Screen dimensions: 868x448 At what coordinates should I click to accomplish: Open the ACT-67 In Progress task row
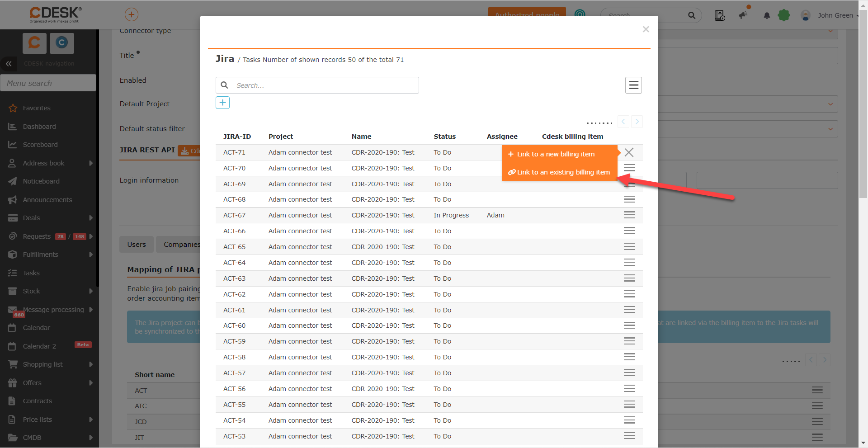[x=429, y=215]
